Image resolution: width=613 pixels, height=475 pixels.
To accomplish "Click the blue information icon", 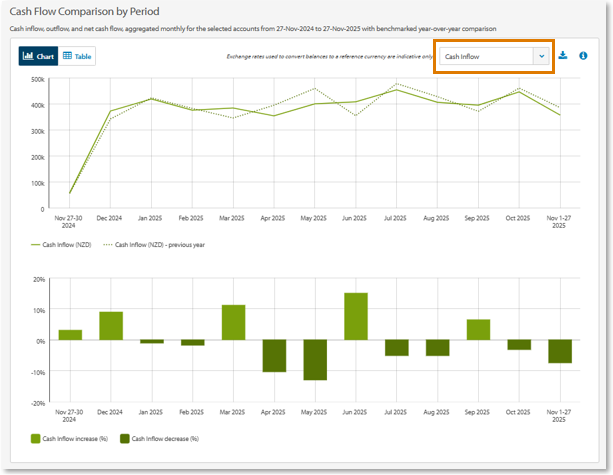I will pyautogui.click(x=583, y=56).
